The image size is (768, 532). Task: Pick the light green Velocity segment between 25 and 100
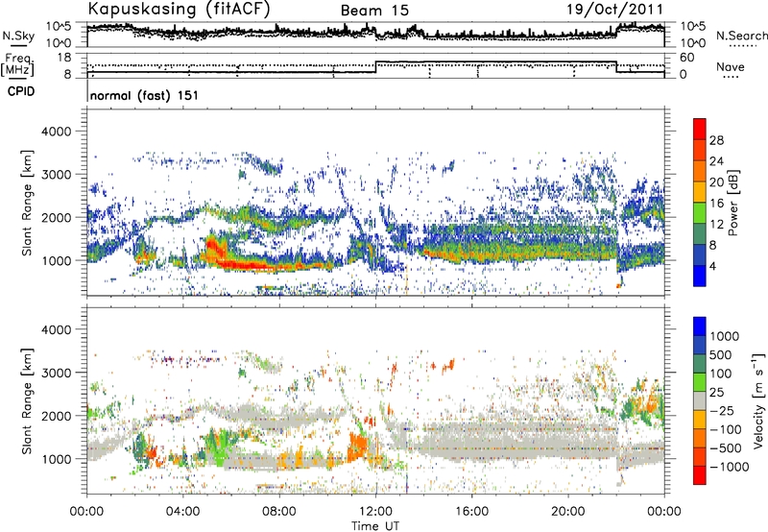(700, 382)
